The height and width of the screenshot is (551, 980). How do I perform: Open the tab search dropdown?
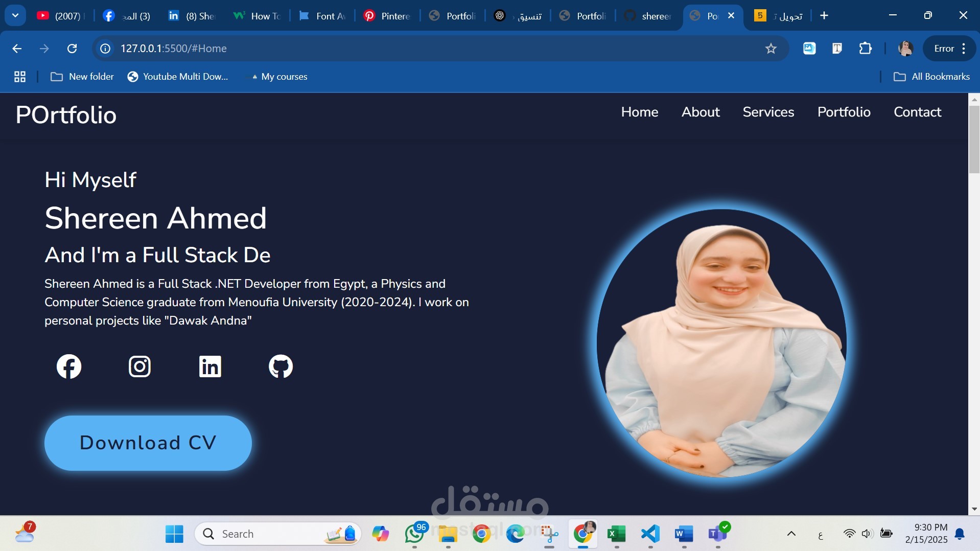(15, 15)
